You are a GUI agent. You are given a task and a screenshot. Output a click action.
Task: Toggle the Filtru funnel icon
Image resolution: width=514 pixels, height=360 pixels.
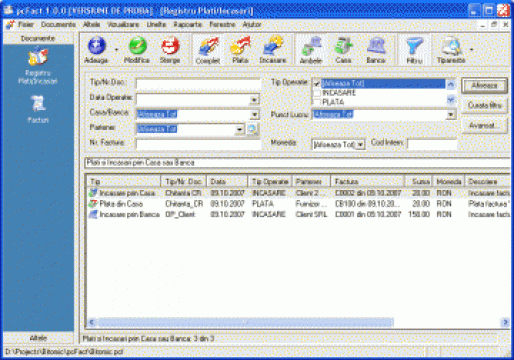coord(414,46)
